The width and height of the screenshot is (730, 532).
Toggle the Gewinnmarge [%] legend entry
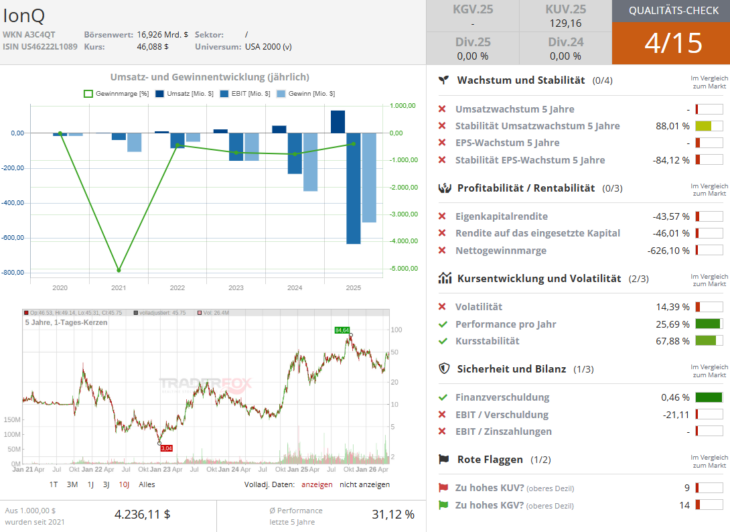(116, 94)
